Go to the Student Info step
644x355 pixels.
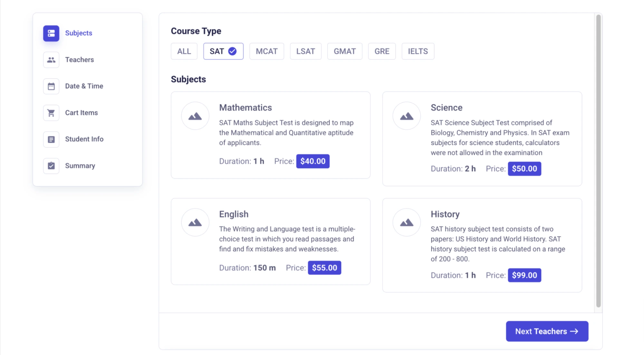[84, 139]
